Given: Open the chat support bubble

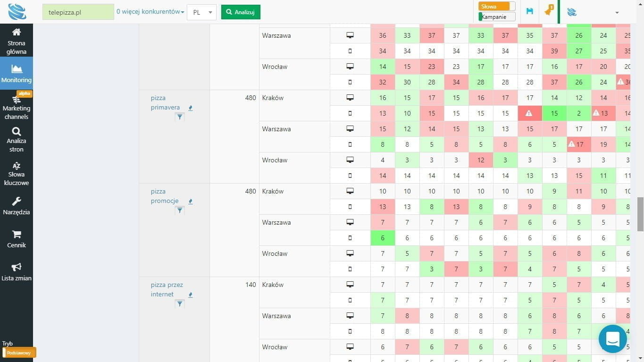Looking at the screenshot, I should point(612,338).
